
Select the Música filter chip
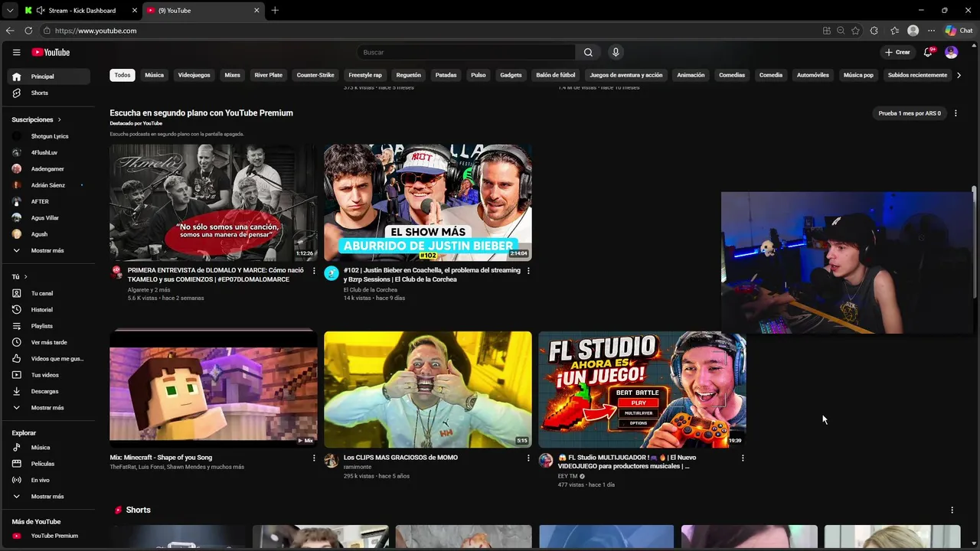(x=155, y=75)
